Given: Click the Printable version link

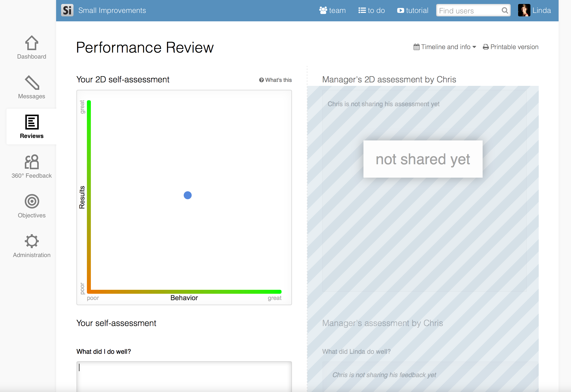Looking at the screenshot, I should 511,47.
